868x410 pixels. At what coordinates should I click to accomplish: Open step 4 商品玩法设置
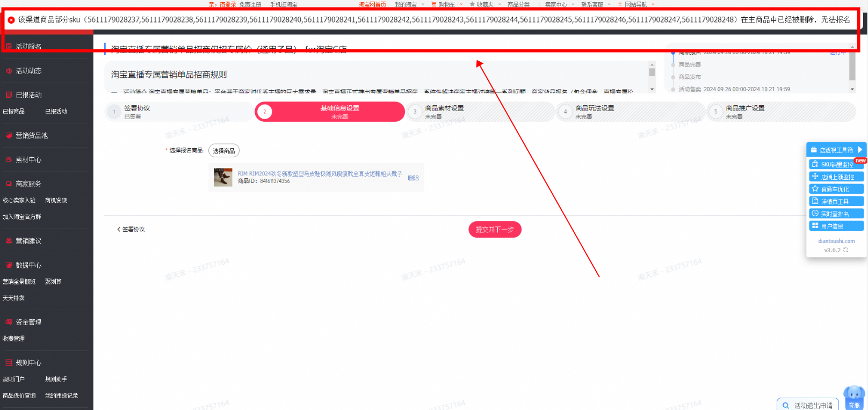(630, 112)
